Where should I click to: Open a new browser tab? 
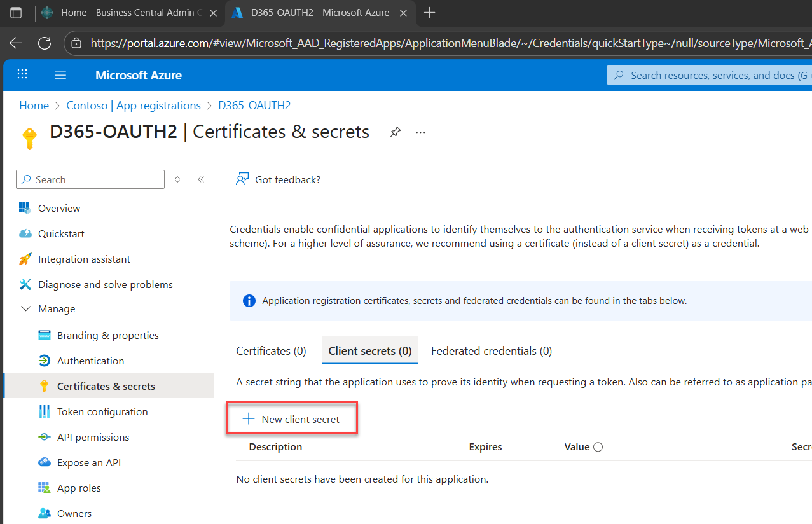[x=429, y=12]
